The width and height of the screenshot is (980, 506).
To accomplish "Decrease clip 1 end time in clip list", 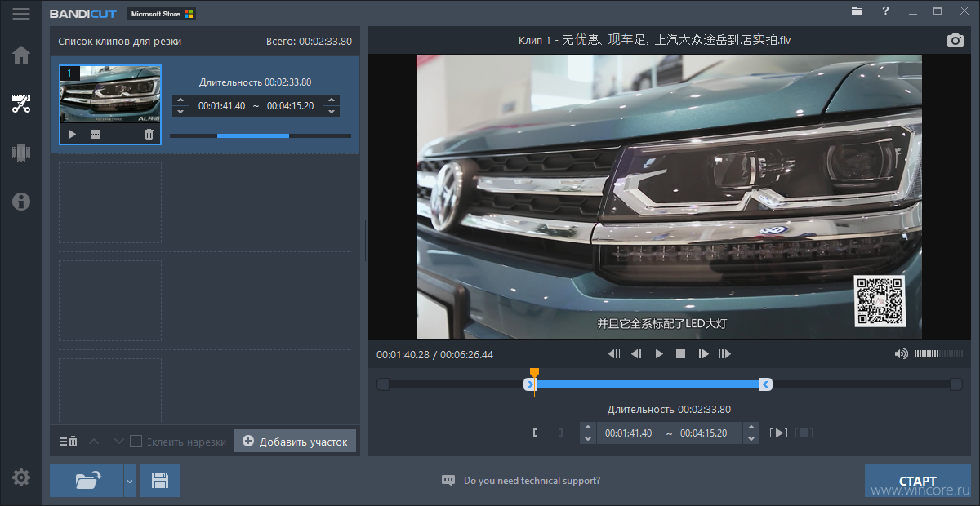I will coord(331,112).
